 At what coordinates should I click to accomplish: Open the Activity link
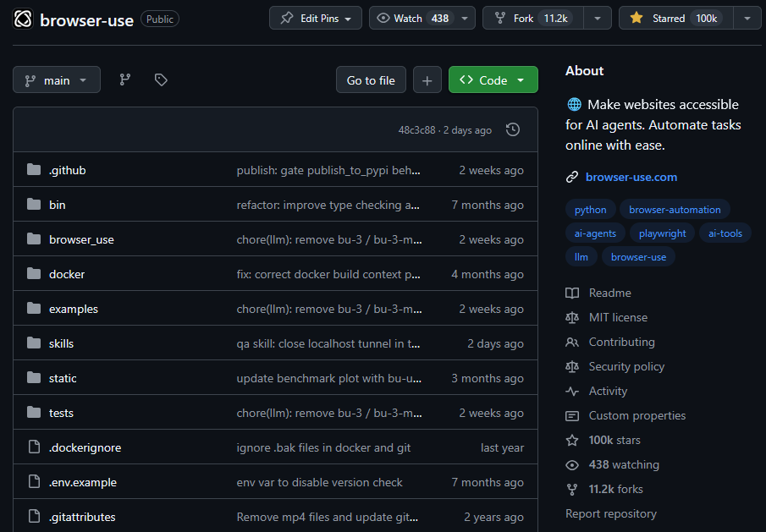click(x=608, y=392)
